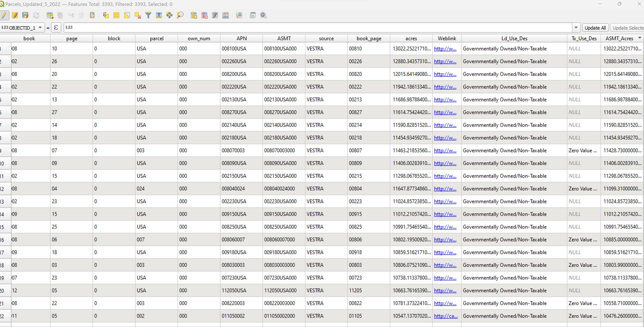
Task: Click the ASMT_Acres column sort arrow
Action: [640, 38]
